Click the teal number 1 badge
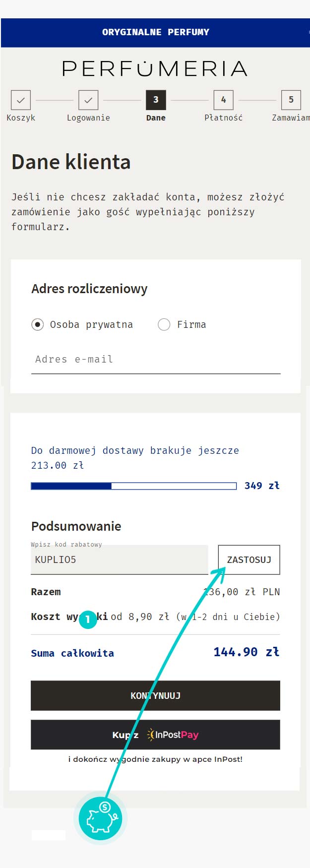The image size is (310, 868). click(x=88, y=619)
